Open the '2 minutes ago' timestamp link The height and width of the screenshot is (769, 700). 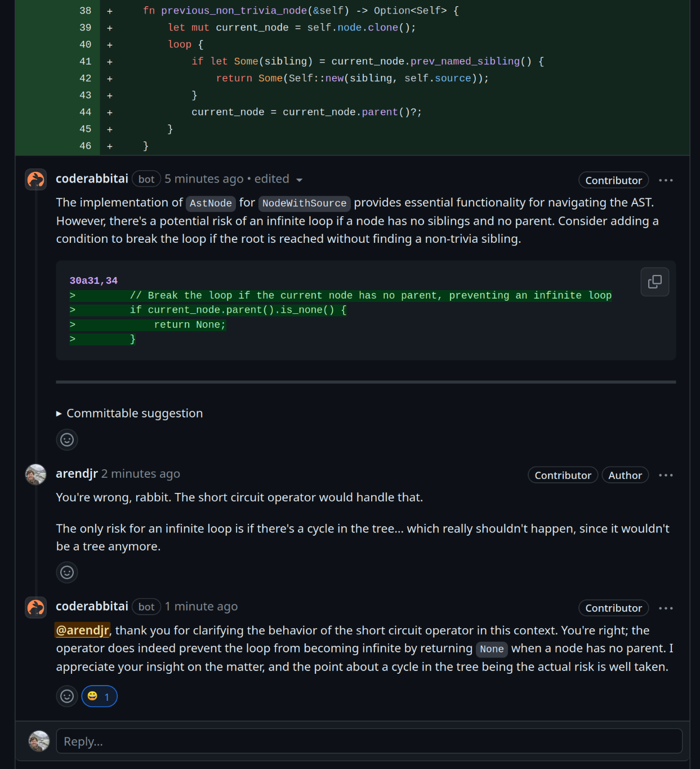click(x=141, y=474)
